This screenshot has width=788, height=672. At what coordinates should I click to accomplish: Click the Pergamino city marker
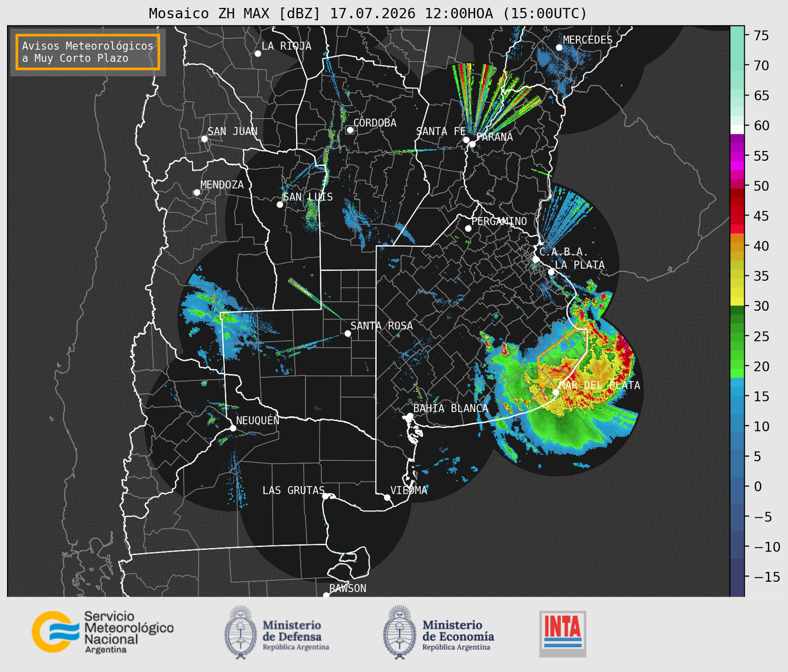[468, 229]
